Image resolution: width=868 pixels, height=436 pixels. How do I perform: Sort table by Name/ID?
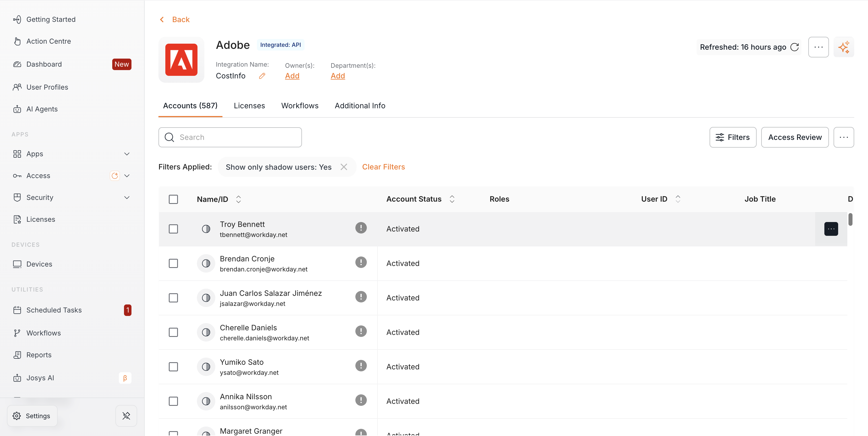(x=238, y=199)
